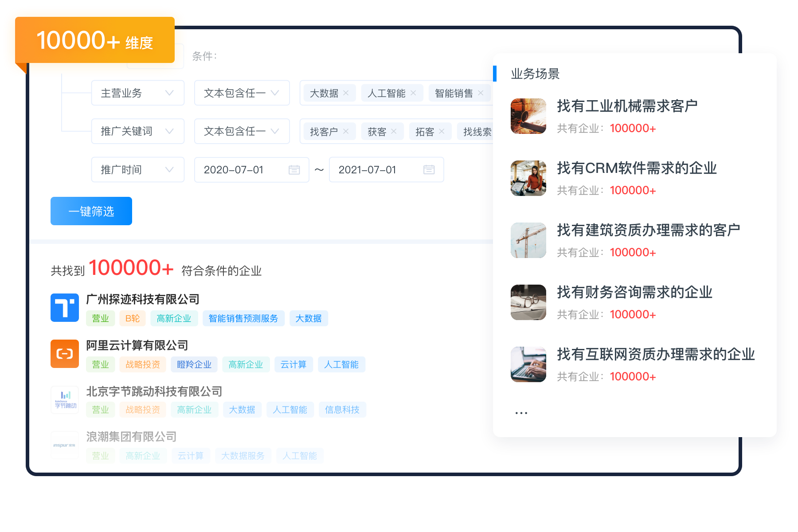Click the construction crane scenario thumbnail

coord(528,240)
